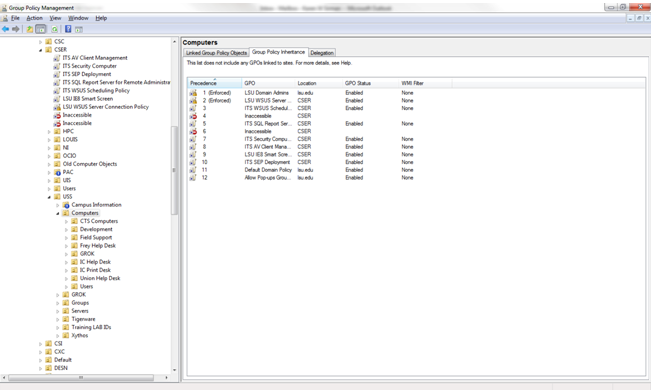Select the Frey Help Desk tree item

pos(98,246)
